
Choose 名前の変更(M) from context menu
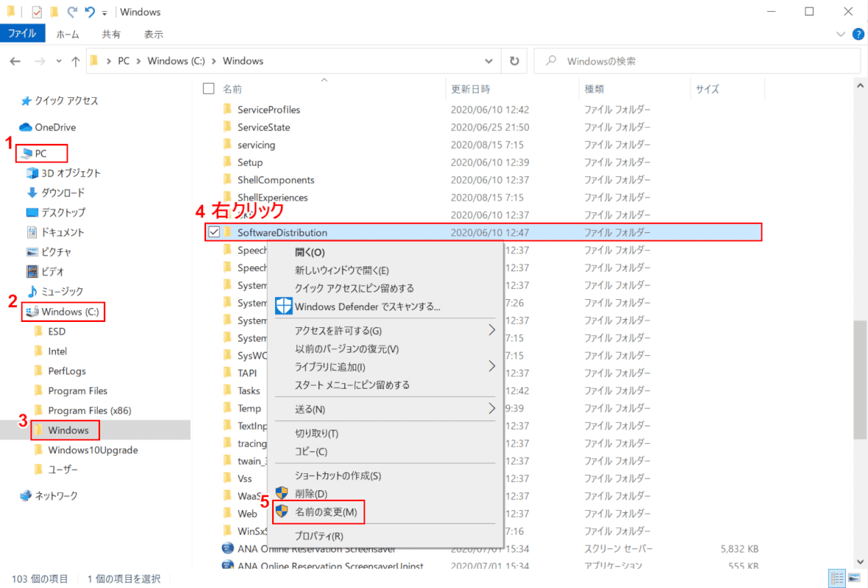(386, 512)
